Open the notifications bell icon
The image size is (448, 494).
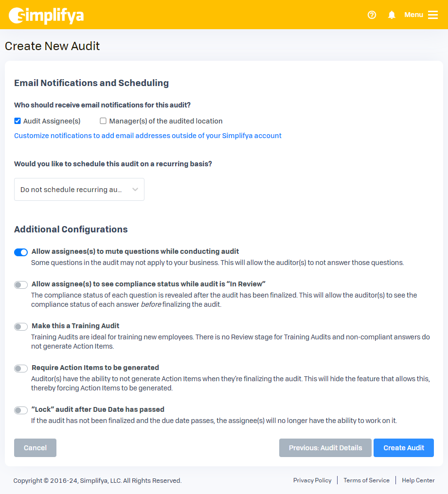(392, 15)
